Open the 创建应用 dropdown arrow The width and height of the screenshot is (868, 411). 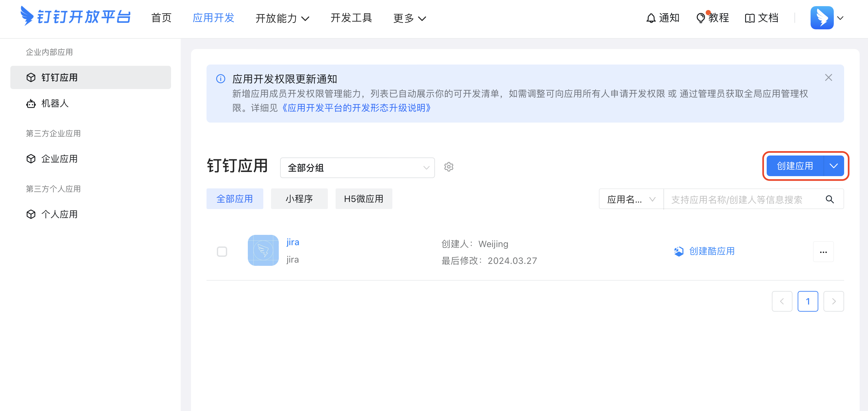[x=833, y=166]
